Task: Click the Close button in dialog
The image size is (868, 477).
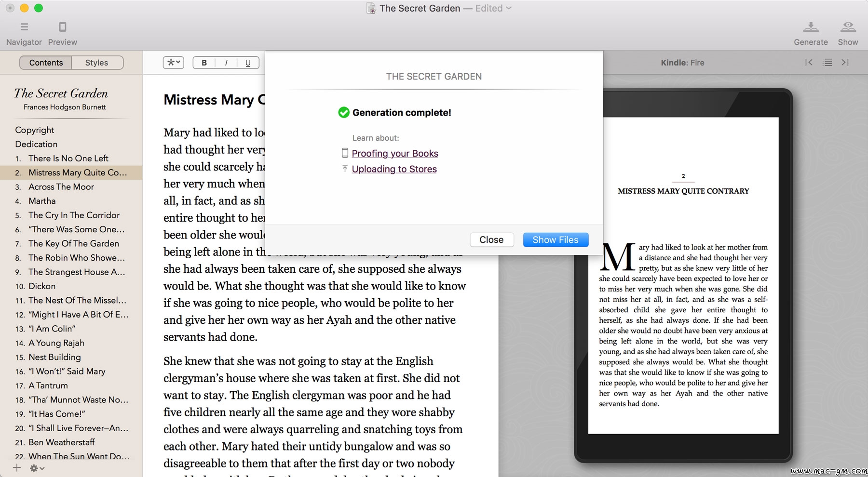Action: coord(491,239)
